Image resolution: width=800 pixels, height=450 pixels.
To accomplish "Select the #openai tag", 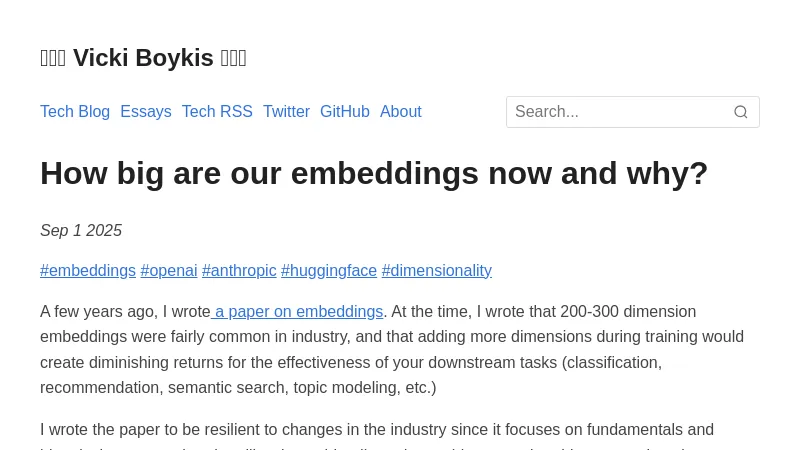I will tap(169, 271).
